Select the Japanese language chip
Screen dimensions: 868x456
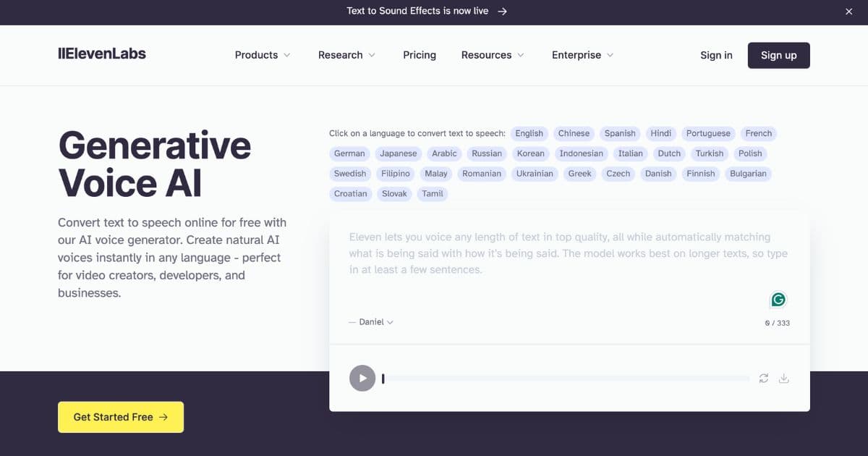click(399, 153)
